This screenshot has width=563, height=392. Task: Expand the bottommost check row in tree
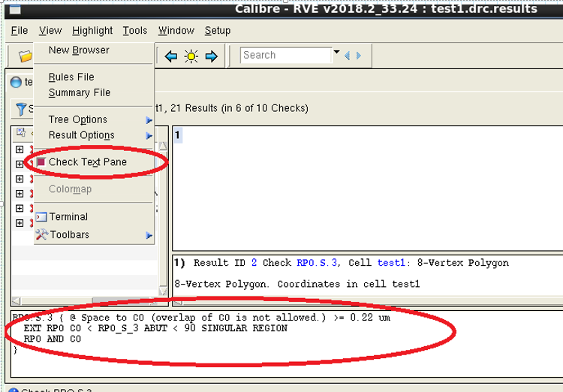click(20, 223)
